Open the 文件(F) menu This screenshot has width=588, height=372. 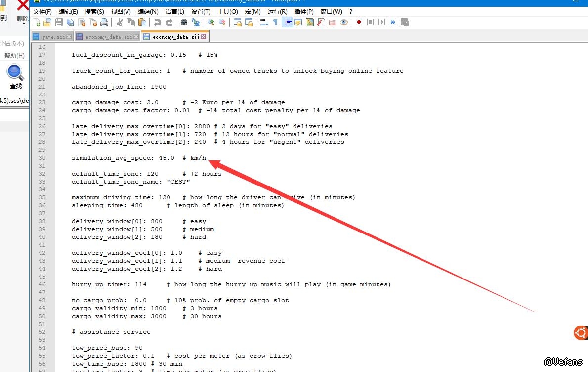pos(42,12)
